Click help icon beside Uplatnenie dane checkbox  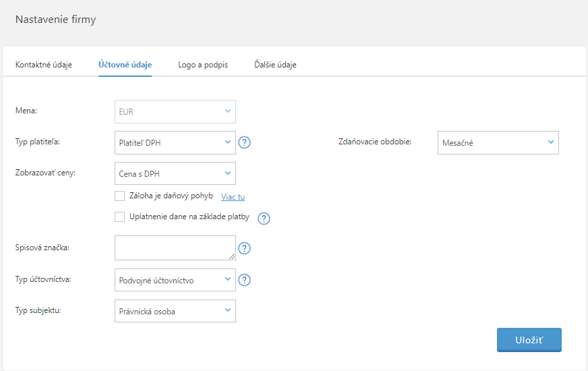coord(264,218)
